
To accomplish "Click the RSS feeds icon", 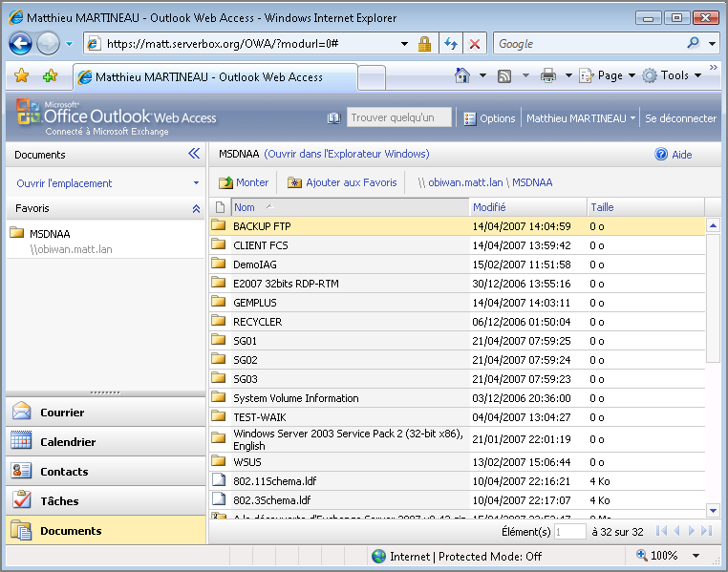I will click(504, 75).
